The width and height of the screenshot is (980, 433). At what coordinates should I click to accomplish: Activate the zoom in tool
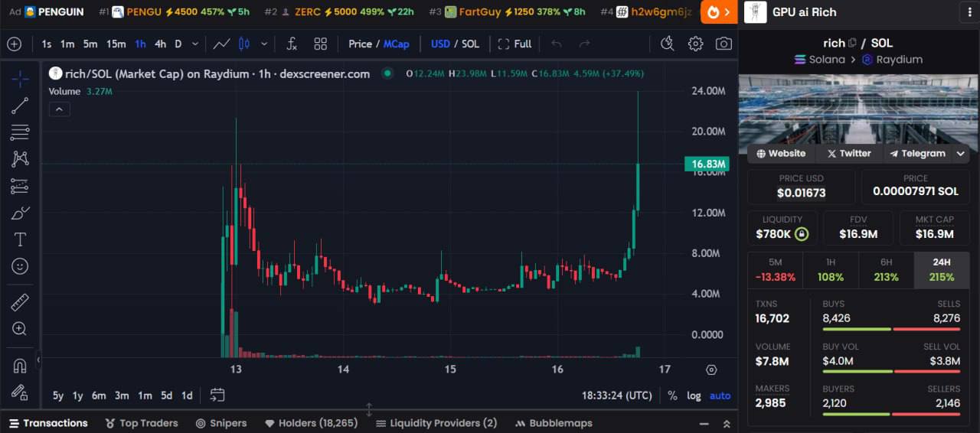(20, 329)
